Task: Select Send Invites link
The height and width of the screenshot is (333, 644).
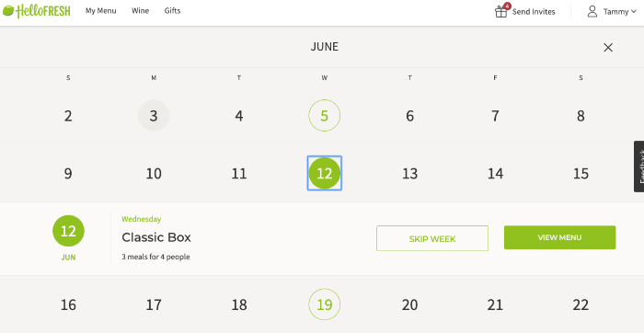Action: coord(533,12)
